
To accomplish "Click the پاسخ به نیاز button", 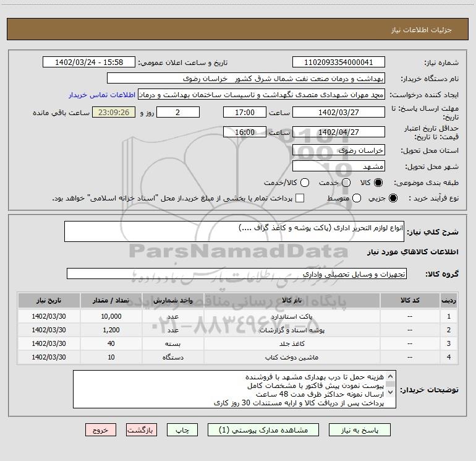I will click(x=360, y=430).
